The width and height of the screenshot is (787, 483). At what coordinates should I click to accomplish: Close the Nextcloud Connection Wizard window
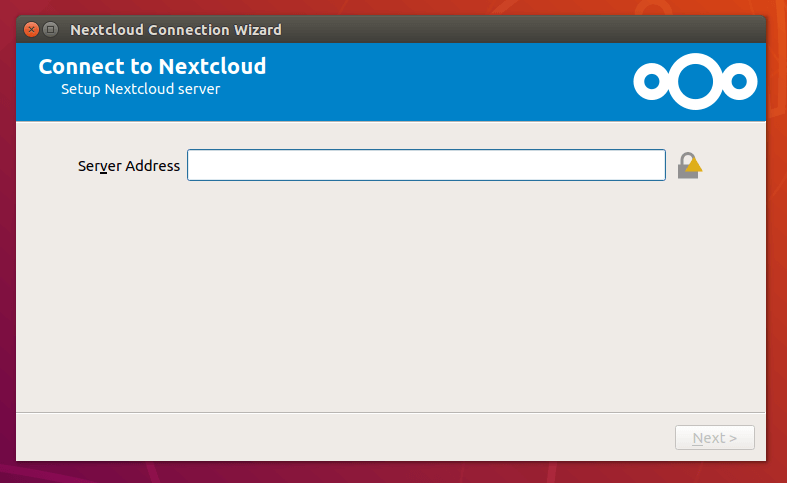(x=31, y=30)
